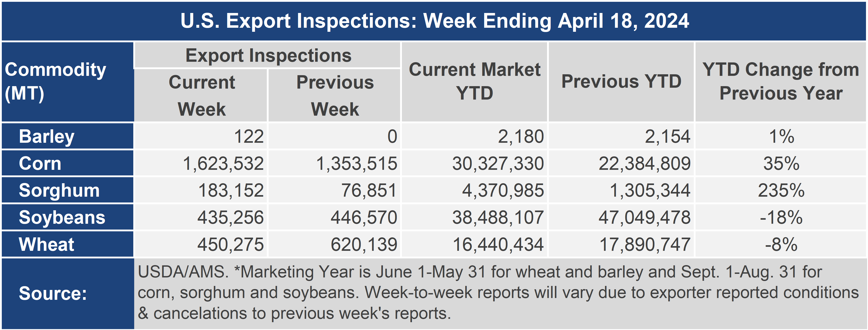Select the Commodity (MT) header cell
Viewport: 868px width, 330px height.
click(68, 82)
